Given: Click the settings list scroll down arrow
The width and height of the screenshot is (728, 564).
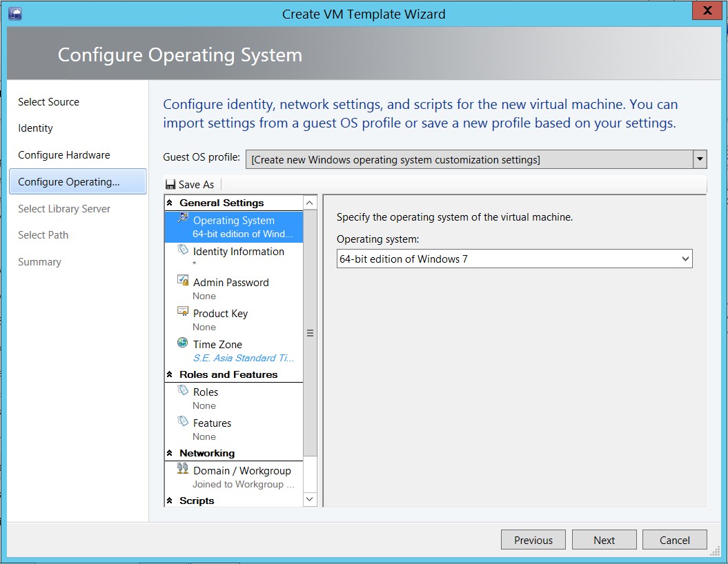Looking at the screenshot, I should (x=310, y=499).
